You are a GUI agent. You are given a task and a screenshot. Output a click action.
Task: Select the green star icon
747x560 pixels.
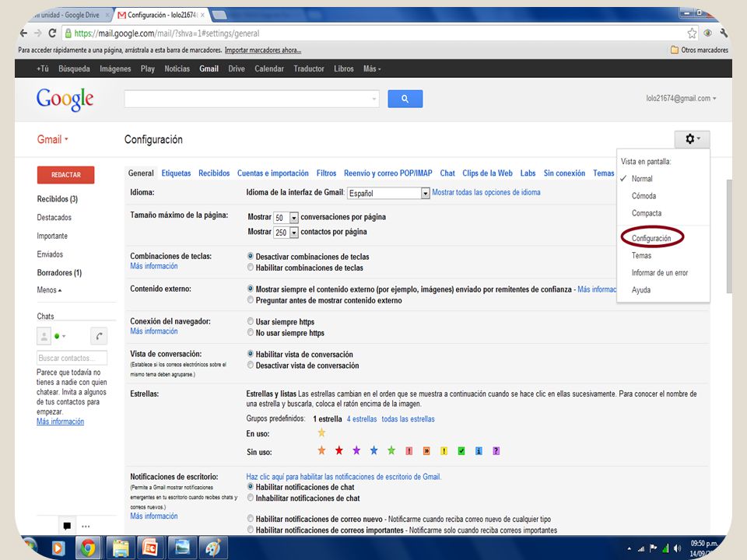click(391, 450)
